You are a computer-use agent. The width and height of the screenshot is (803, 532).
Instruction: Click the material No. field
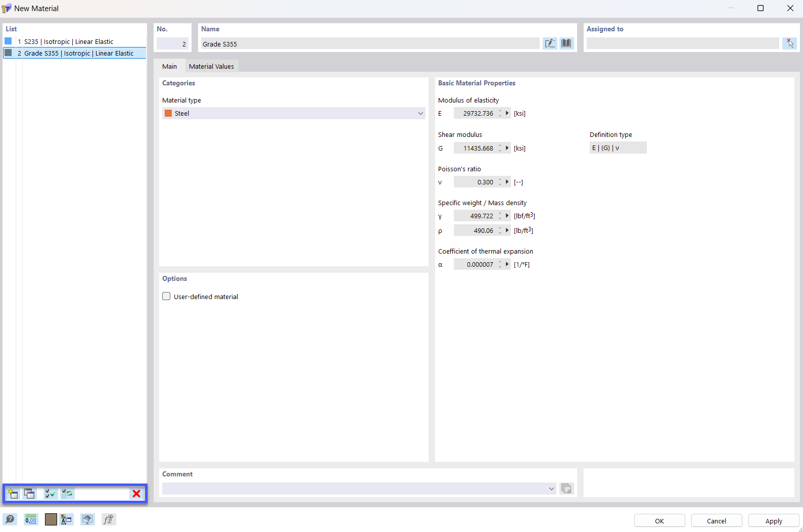pyautogui.click(x=172, y=44)
